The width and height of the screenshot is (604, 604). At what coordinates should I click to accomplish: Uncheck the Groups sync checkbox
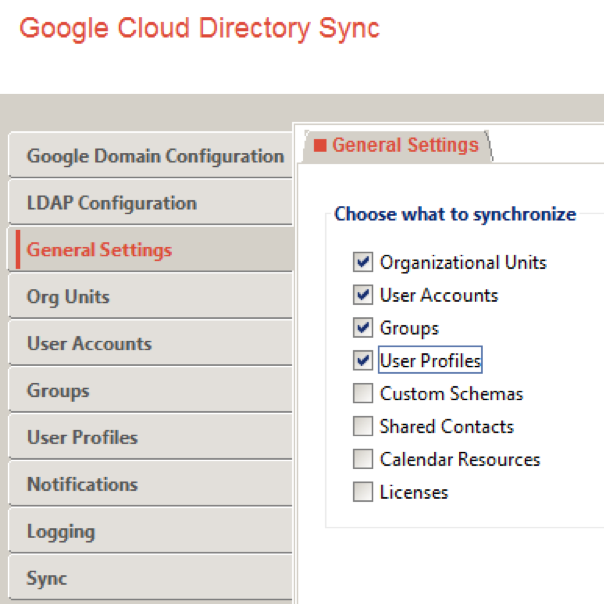pos(363,328)
